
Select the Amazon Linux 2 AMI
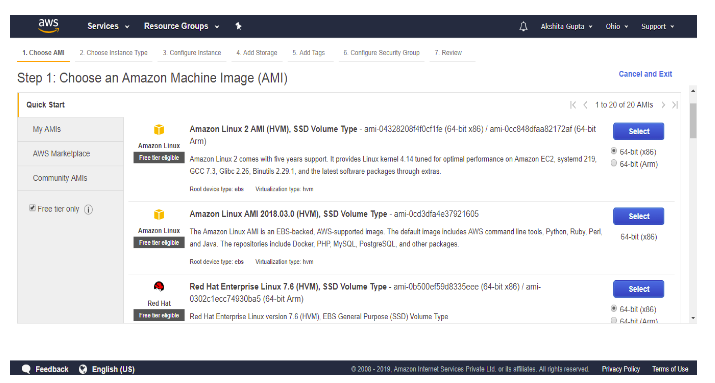point(638,131)
